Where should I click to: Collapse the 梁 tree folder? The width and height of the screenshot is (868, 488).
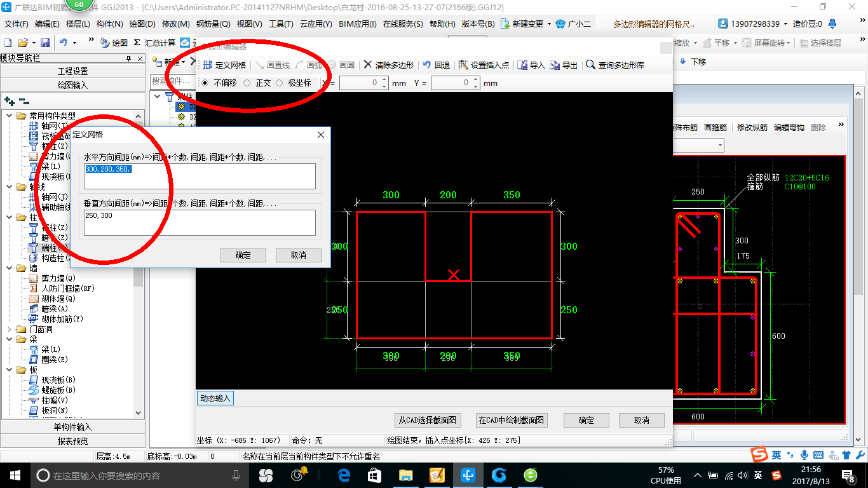click(x=9, y=339)
